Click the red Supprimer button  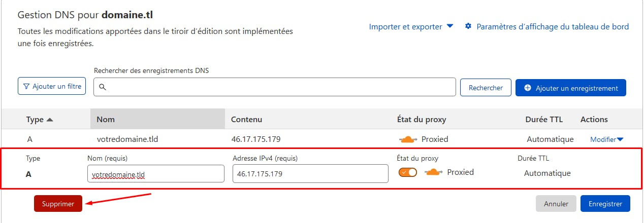click(58, 204)
